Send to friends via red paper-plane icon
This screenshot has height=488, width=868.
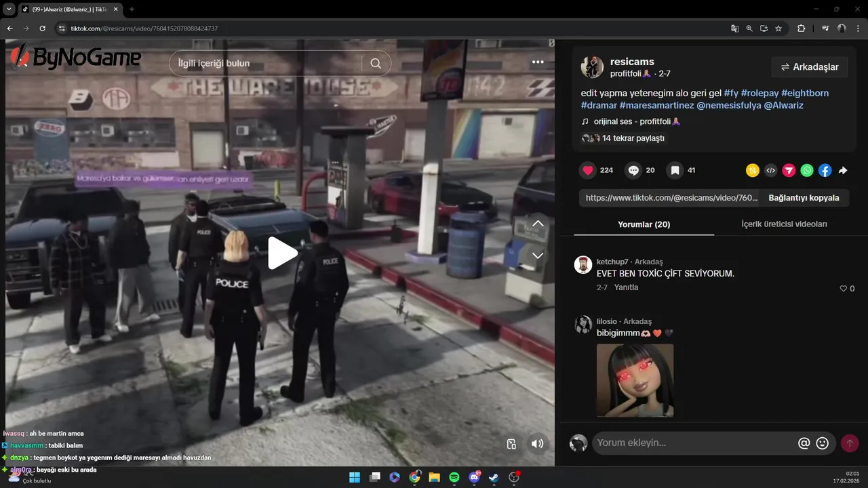tap(789, 171)
